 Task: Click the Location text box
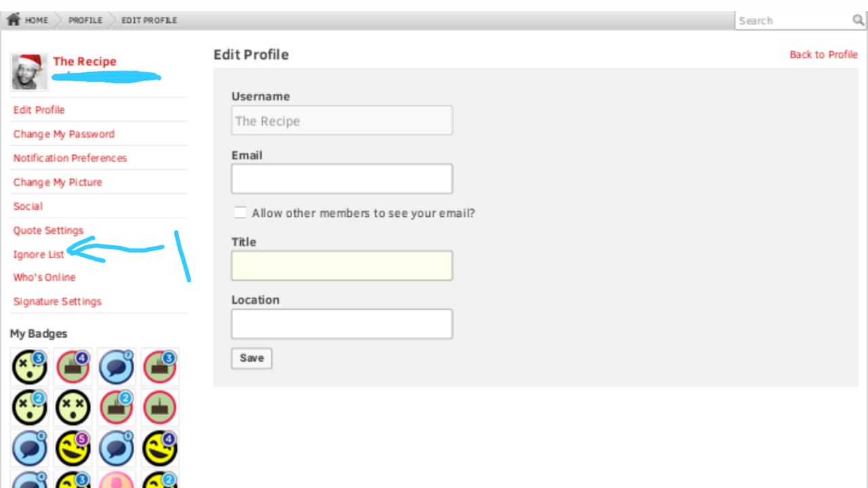pos(342,324)
